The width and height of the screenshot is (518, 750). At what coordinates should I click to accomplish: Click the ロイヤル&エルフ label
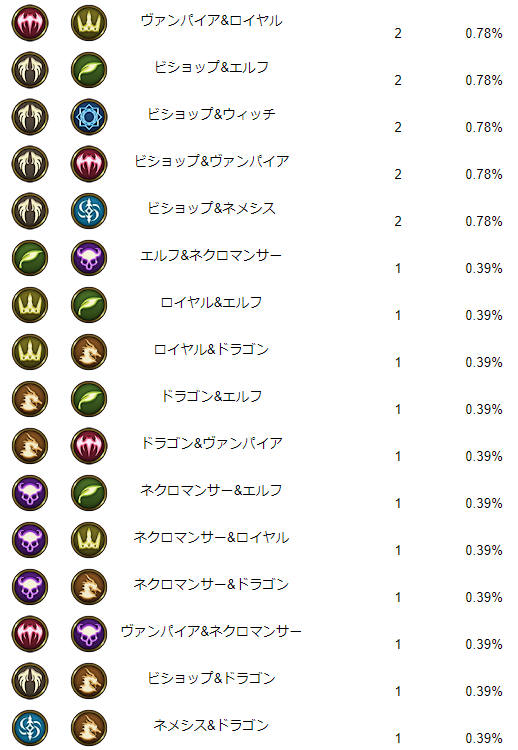(211, 302)
